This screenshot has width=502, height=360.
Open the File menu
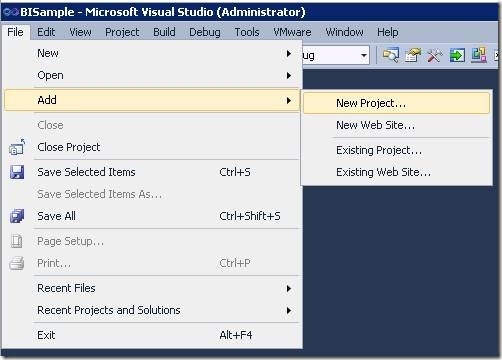tap(15, 32)
